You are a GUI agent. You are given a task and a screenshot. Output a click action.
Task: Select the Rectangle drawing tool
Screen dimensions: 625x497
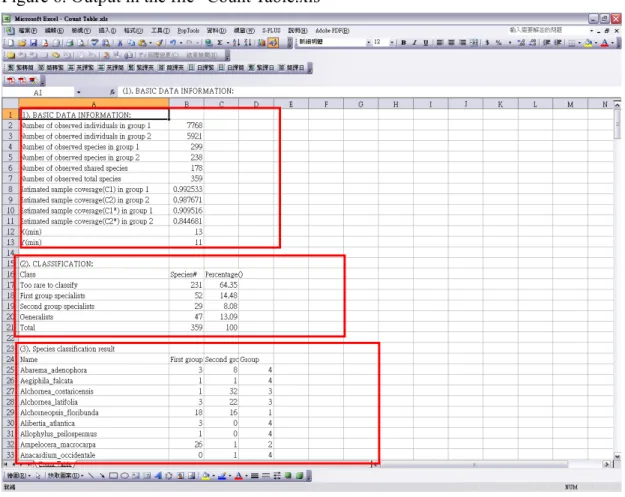tap(113, 475)
